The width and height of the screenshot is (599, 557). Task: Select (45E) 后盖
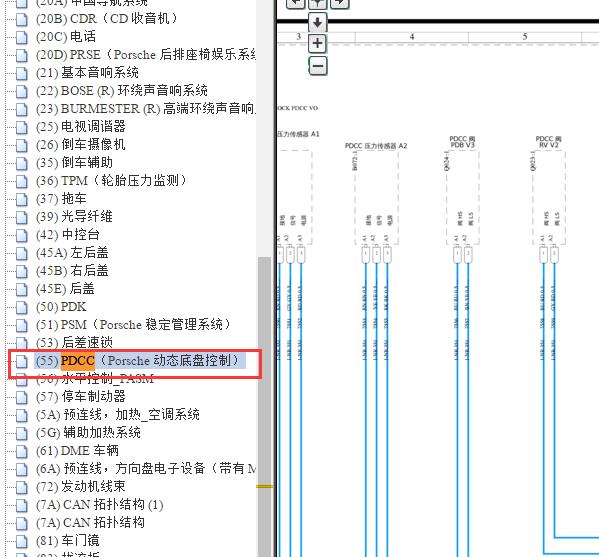[65, 288]
